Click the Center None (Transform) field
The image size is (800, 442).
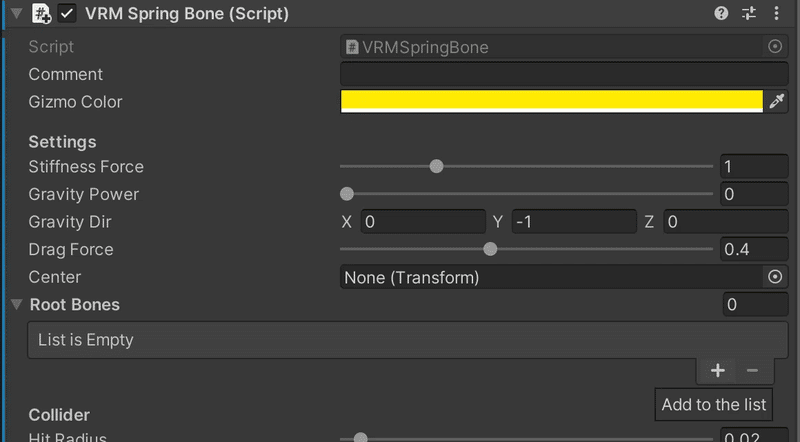[551, 277]
